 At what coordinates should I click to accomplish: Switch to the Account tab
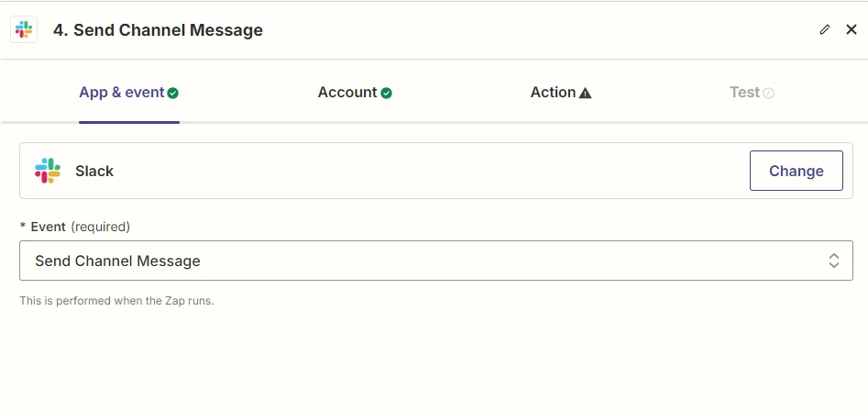click(x=355, y=93)
